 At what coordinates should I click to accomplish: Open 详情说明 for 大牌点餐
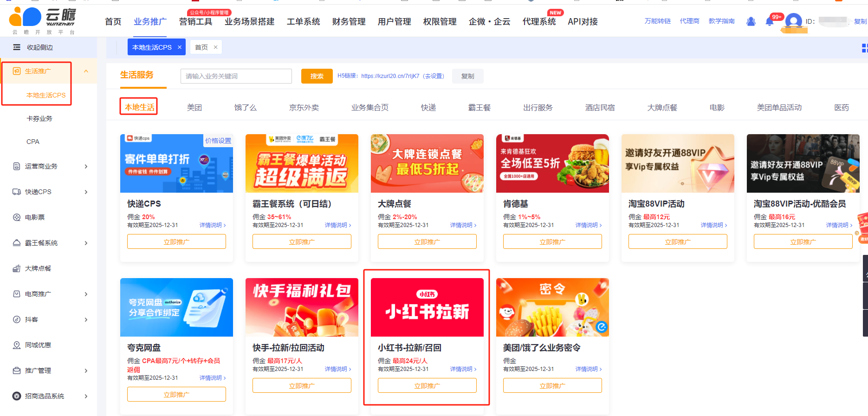tap(463, 225)
